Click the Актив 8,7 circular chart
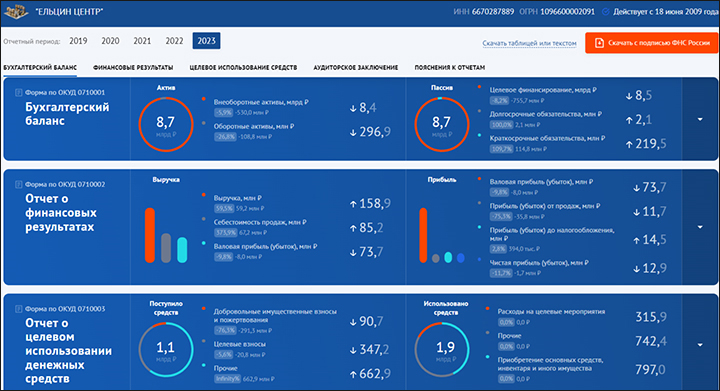Image resolution: width=720 pixels, height=391 pixels. pos(166,124)
